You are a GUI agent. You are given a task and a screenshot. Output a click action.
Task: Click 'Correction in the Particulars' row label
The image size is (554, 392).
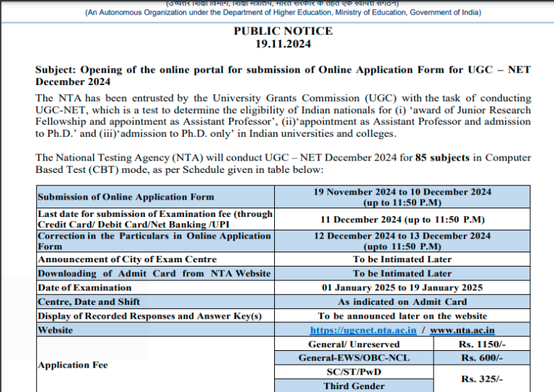pos(156,241)
